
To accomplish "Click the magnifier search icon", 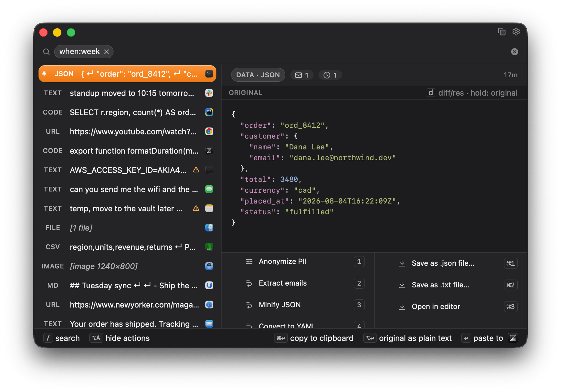I will coord(46,52).
